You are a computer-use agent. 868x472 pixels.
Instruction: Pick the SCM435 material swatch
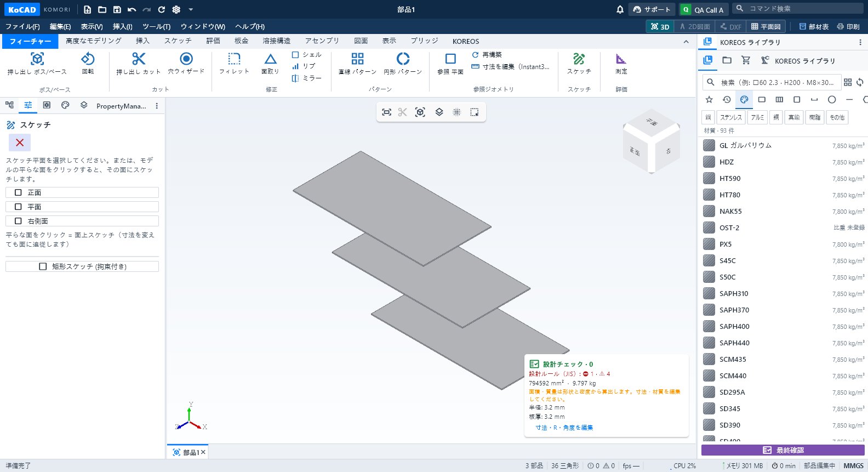click(x=709, y=359)
